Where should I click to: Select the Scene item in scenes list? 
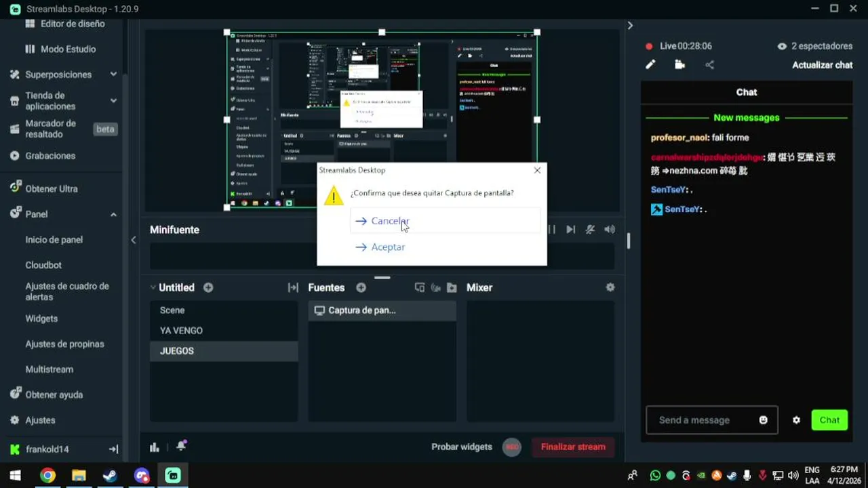pos(224,310)
